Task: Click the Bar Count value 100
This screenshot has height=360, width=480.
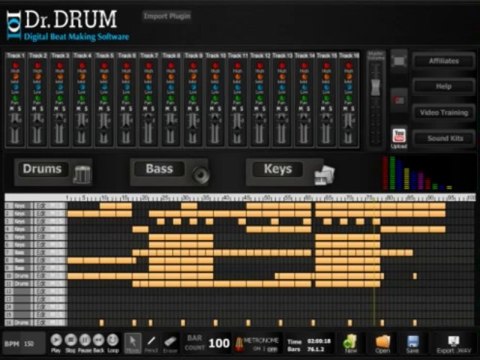Action: point(219,343)
